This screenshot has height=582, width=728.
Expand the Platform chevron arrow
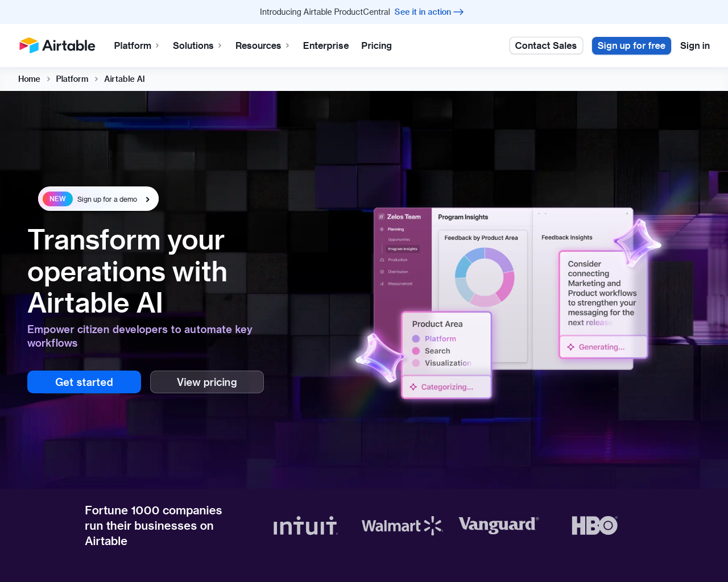click(x=157, y=45)
